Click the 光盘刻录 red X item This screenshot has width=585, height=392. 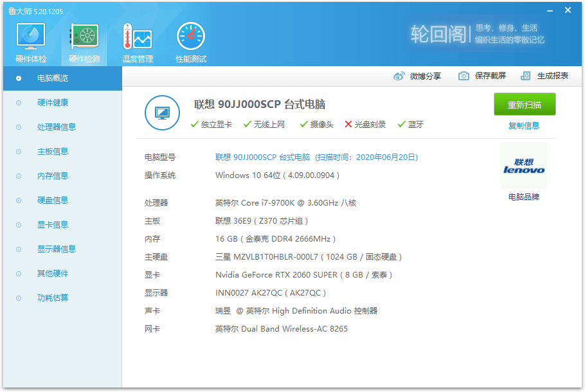click(x=365, y=125)
